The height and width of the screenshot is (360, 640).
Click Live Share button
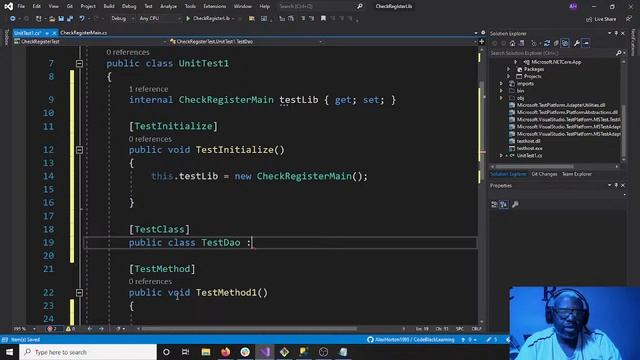coord(601,19)
